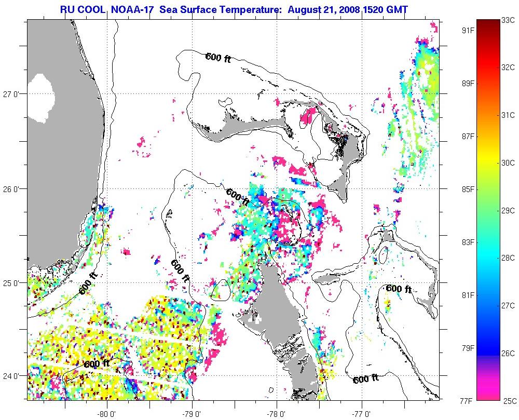Viewport: 519px width, 420px height.
Task: Click the topmost 600 ft contour label
Action: point(218,58)
